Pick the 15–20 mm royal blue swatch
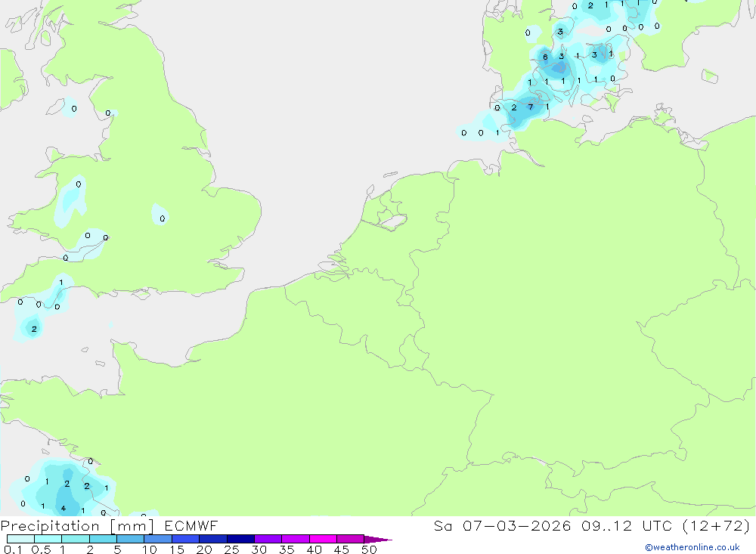 click(185, 539)
